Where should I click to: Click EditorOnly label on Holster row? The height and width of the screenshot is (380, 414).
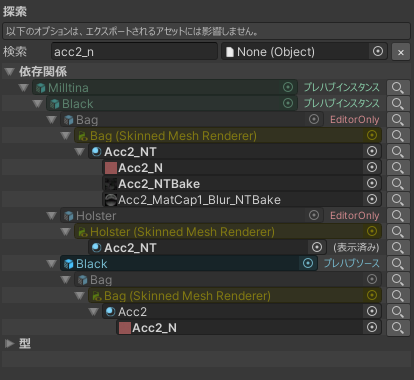(355, 216)
